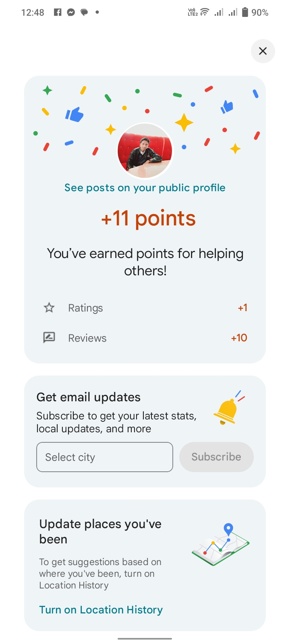Image resolution: width=290 pixels, height=644 pixels.
Task: Close the points earned screen
Action: coord(263,51)
